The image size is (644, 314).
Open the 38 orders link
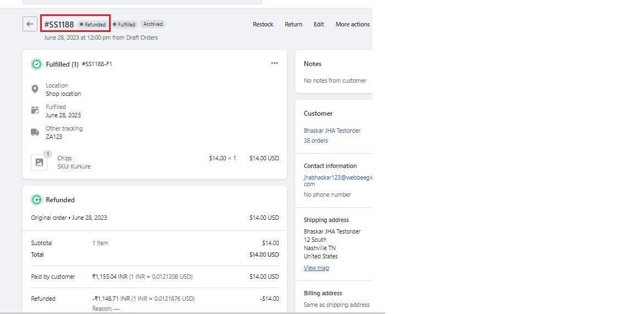[x=316, y=140]
